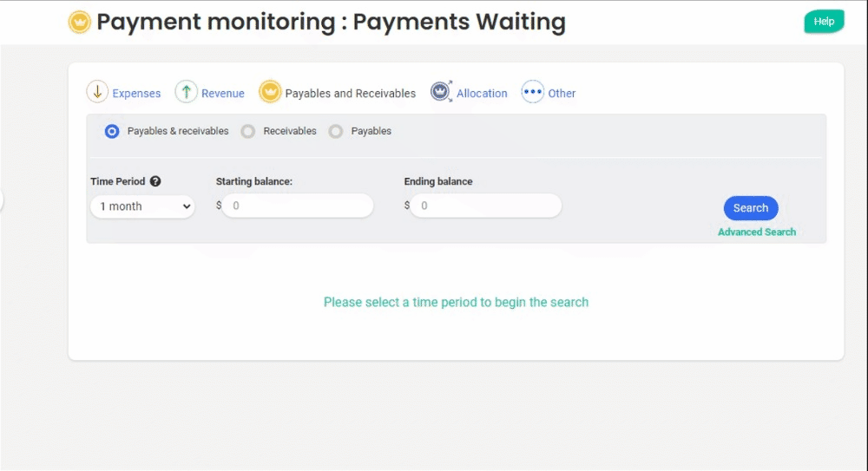
Task: Open the Expenses tab
Action: pyautogui.click(x=136, y=94)
